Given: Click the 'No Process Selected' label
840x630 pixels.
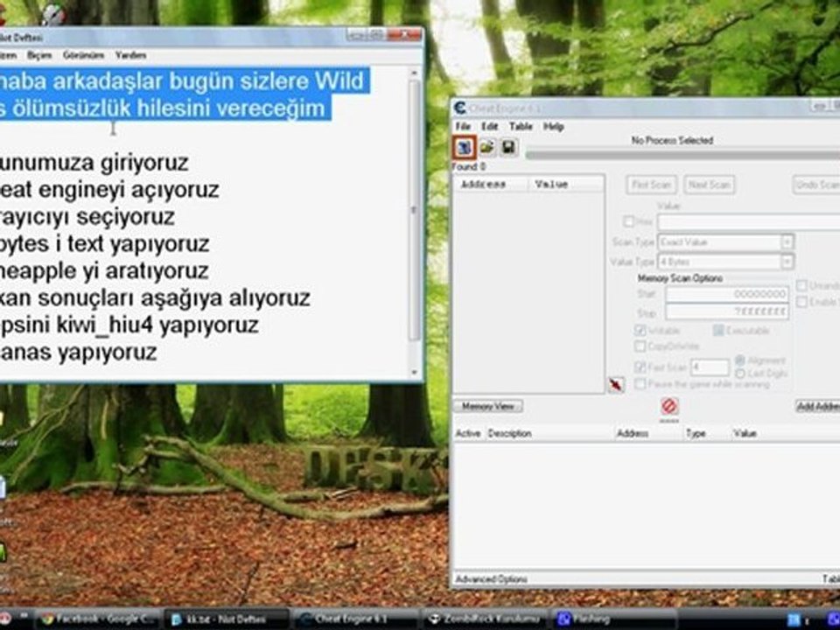Looking at the screenshot, I should pyautogui.click(x=672, y=141).
